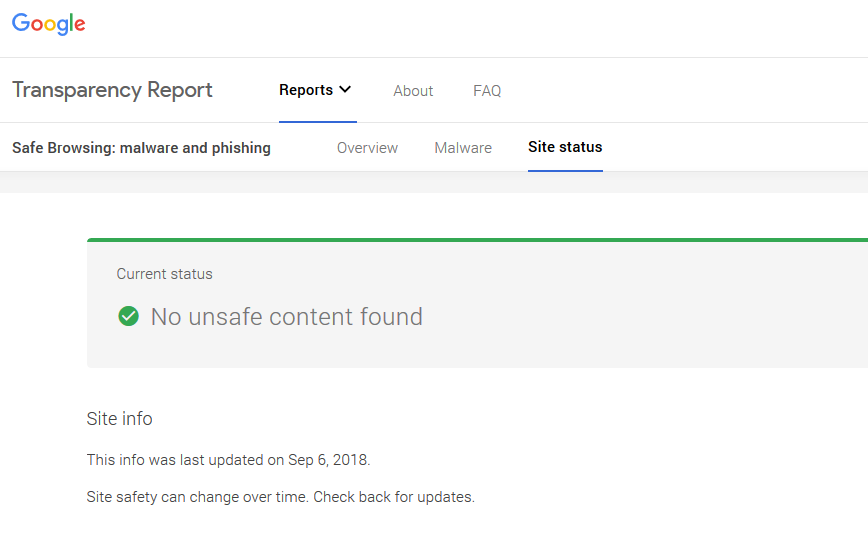The image size is (868, 542).
Task: Click the "Current status" label
Action: (164, 274)
